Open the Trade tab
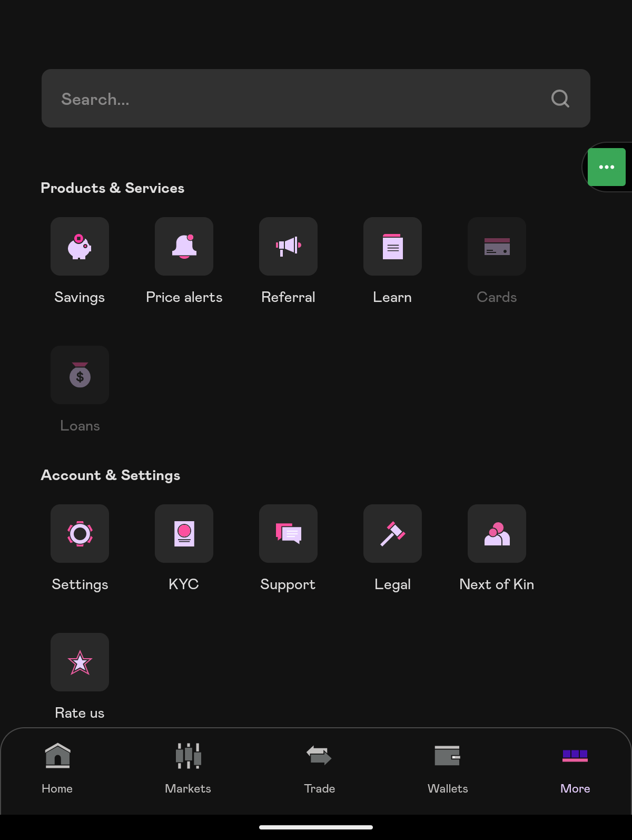632x840 pixels. point(319,768)
